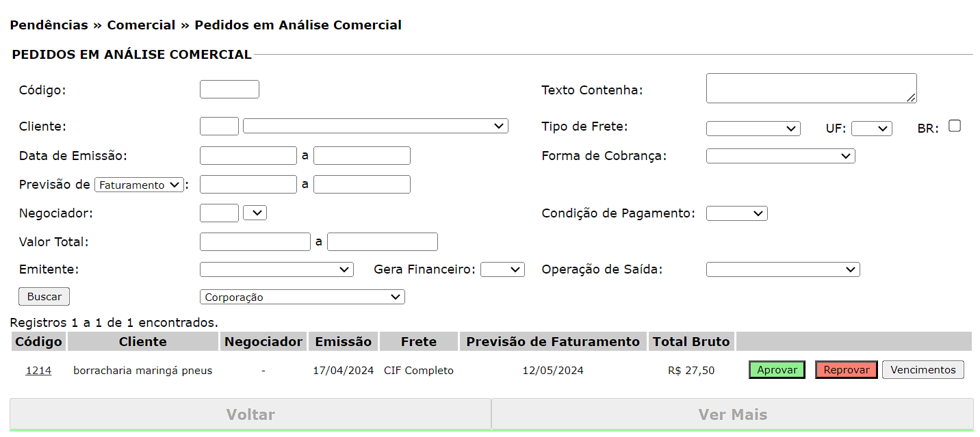Screen dimensions: 980x437
Task: Open the Operação de Saída dropdown
Action: click(x=782, y=269)
